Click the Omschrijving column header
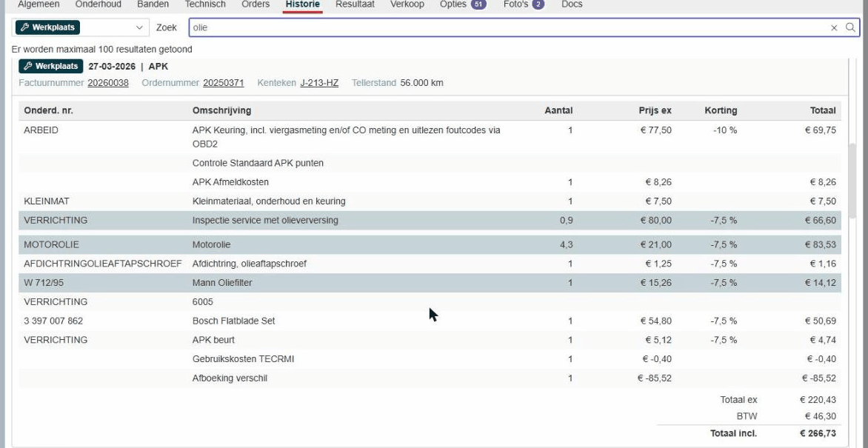This screenshot has height=448, width=868. click(221, 111)
